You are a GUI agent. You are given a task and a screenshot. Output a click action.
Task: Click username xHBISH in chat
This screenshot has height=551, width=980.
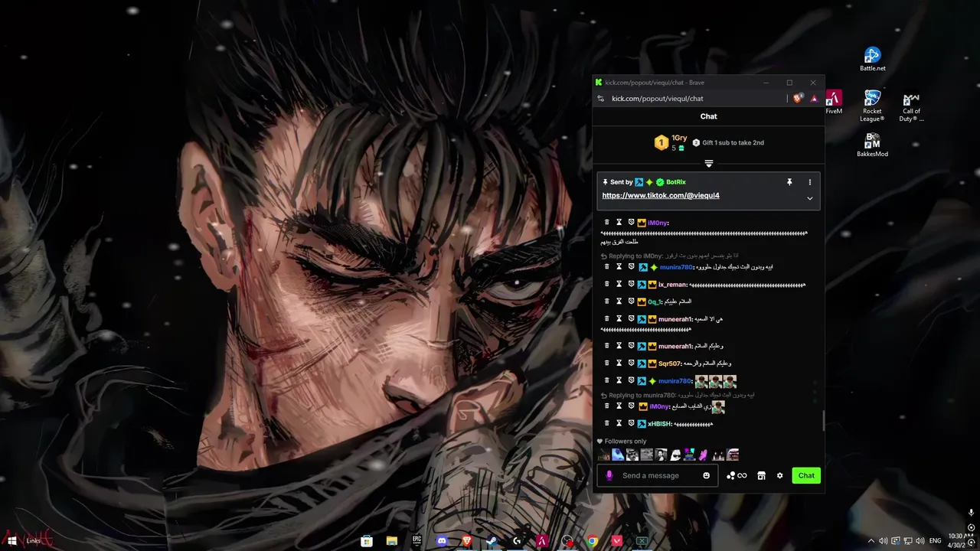coord(659,424)
